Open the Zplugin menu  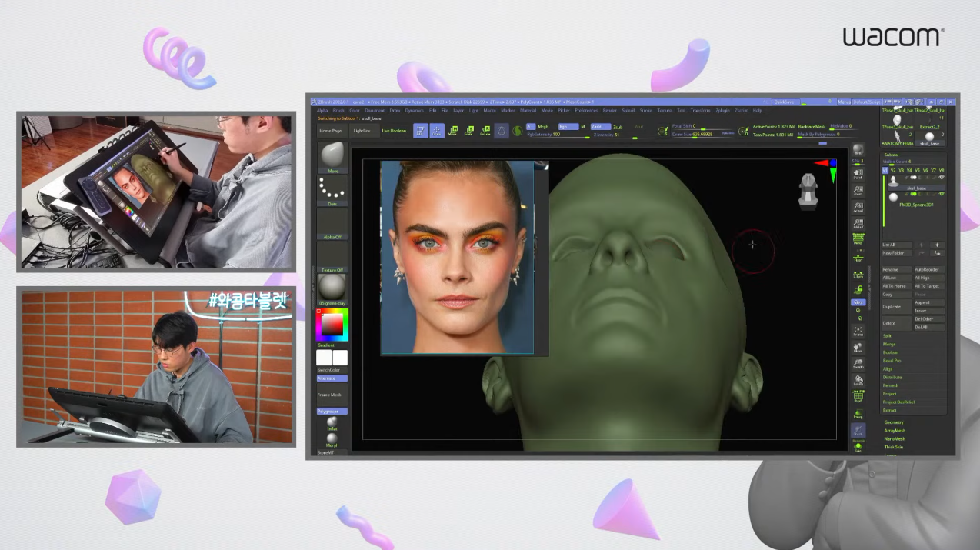tap(722, 111)
